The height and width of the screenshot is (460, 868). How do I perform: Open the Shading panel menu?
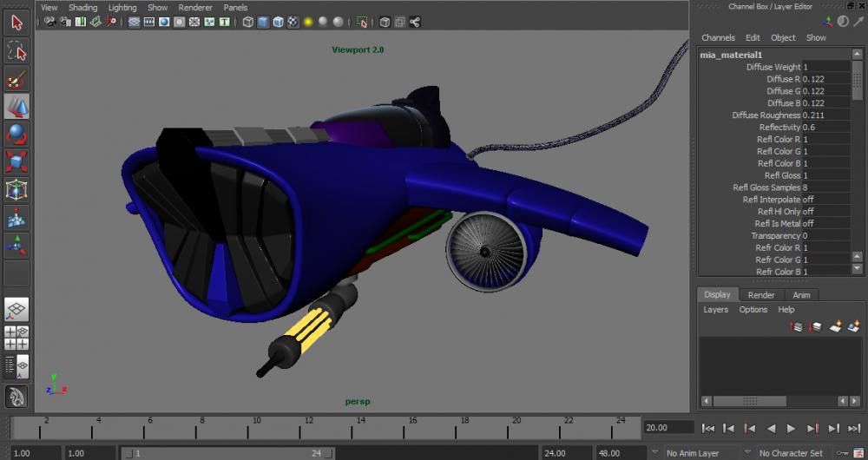pyautogui.click(x=83, y=7)
